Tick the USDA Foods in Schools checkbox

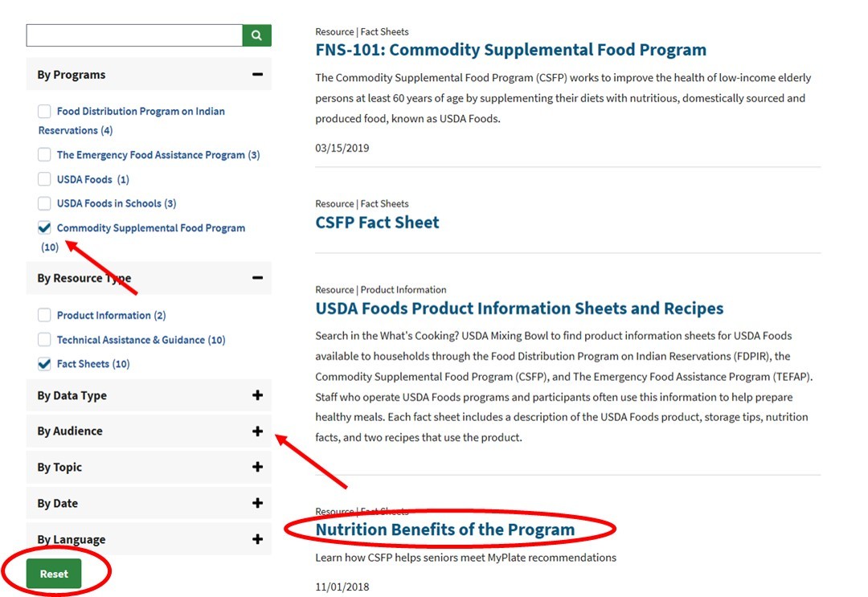pyautogui.click(x=44, y=203)
